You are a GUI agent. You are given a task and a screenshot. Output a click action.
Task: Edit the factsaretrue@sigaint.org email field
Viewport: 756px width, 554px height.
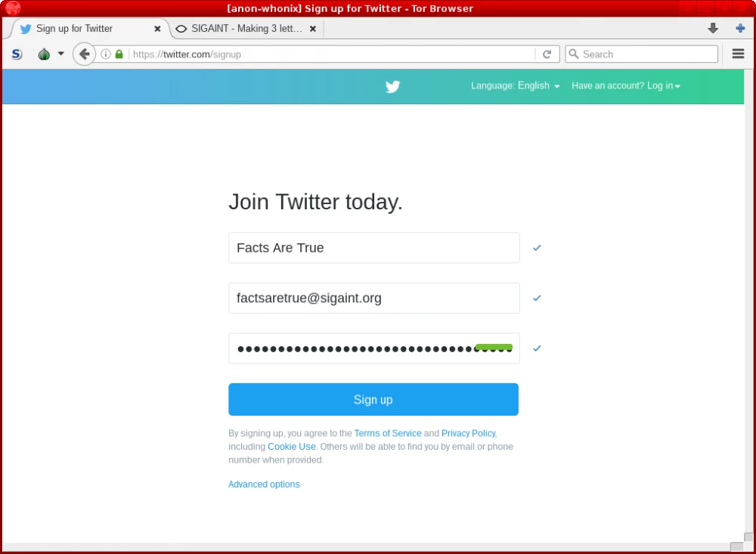[x=374, y=298]
